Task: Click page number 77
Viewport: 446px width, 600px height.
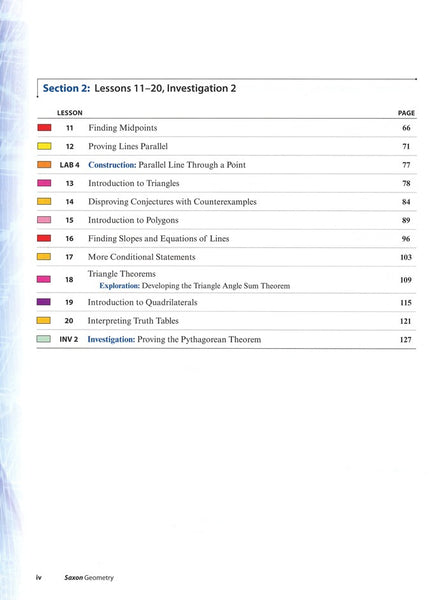Action: pyautogui.click(x=406, y=165)
